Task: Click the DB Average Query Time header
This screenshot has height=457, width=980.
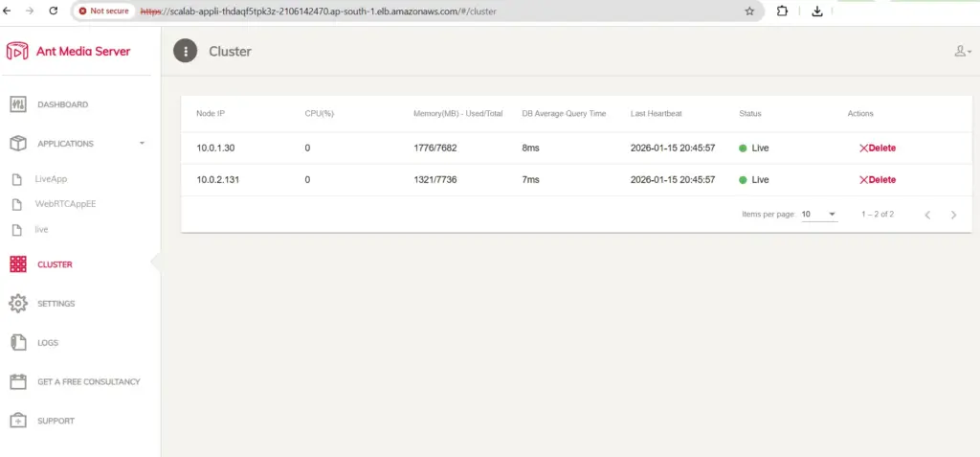Action: (564, 113)
